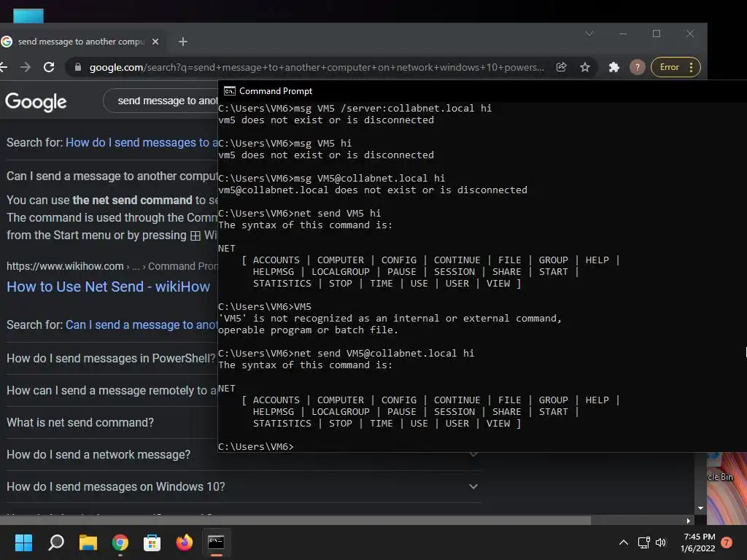Open the notification badge showing 7
This screenshot has height=560, width=747.
pos(727,542)
